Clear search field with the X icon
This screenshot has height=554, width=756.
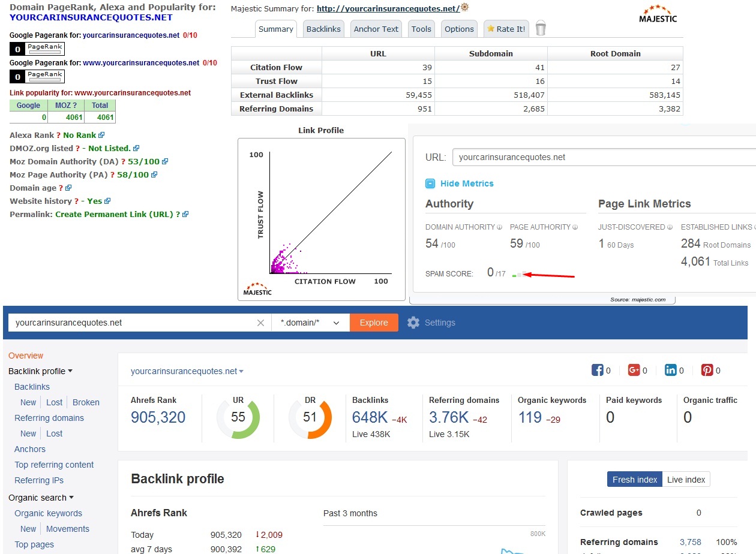tap(260, 323)
